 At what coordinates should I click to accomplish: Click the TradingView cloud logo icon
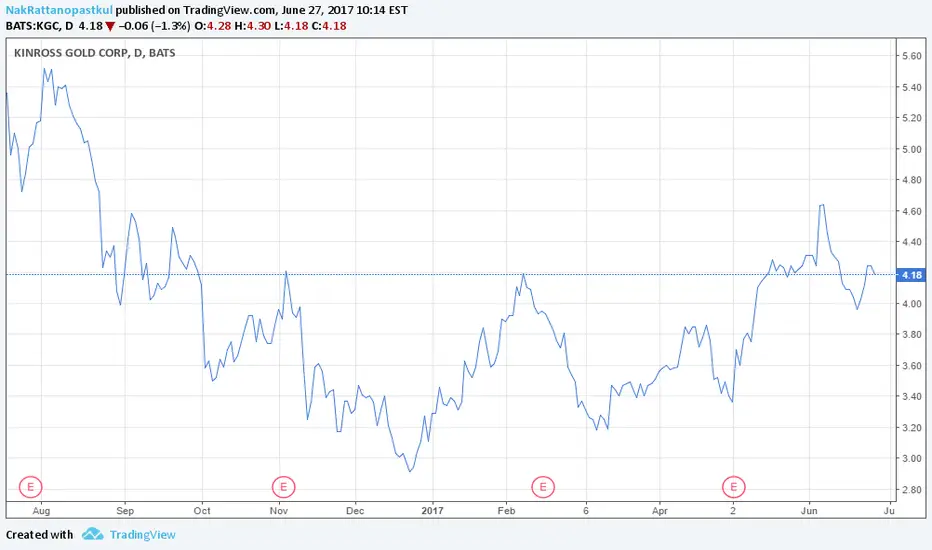point(93,534)
